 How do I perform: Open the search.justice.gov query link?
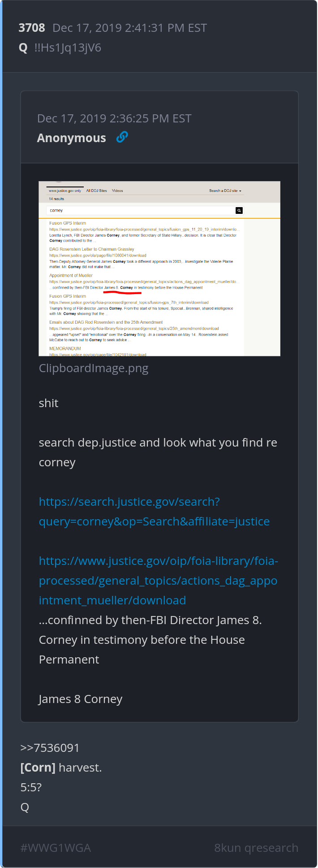pos(154,512)
